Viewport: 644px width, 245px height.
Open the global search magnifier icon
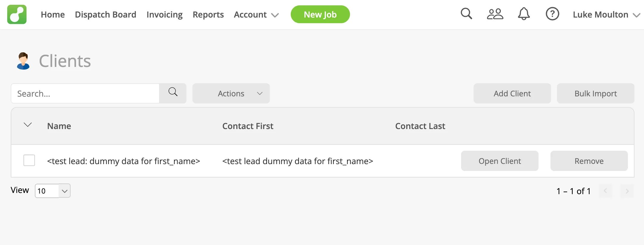pos(466,14)
